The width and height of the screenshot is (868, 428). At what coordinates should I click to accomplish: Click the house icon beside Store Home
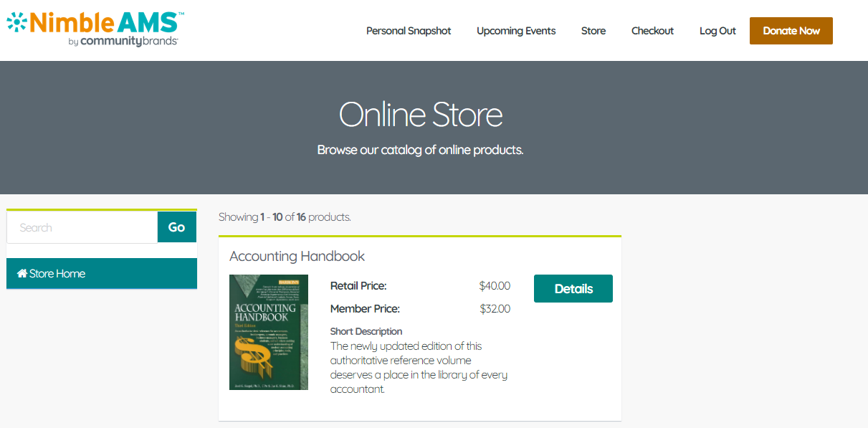click(x=22, y=273)
